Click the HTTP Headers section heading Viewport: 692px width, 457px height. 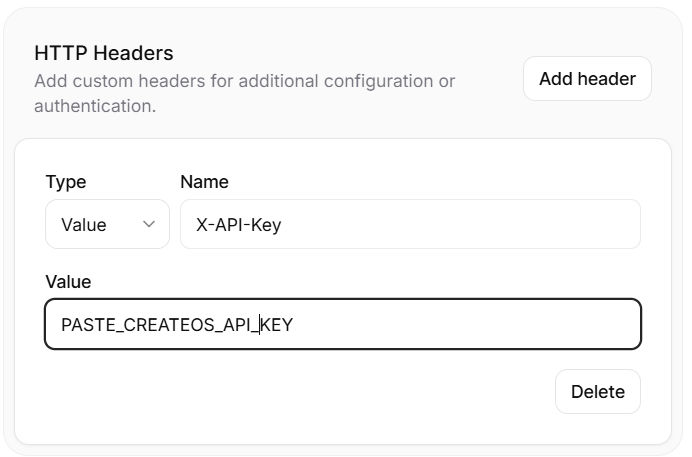coord(104,53)
